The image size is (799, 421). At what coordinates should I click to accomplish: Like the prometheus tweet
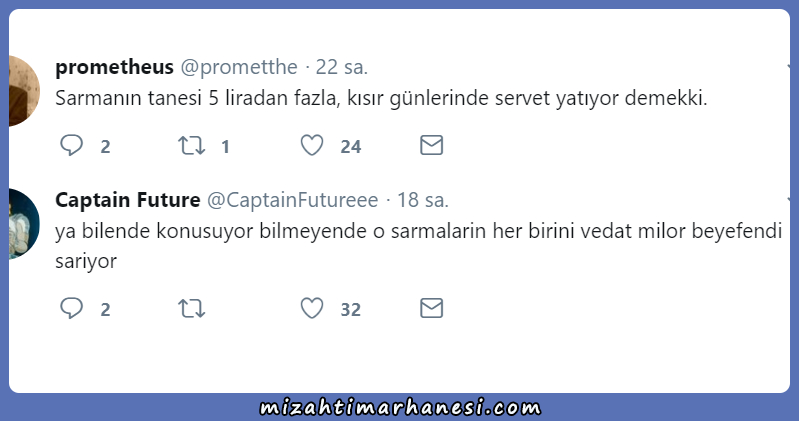point(312,145)
